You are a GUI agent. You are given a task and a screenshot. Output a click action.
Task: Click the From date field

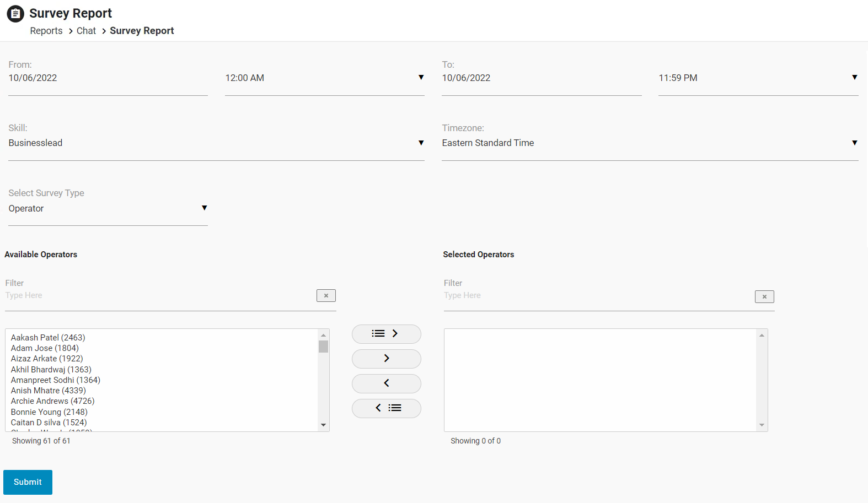tap(108, 78)
